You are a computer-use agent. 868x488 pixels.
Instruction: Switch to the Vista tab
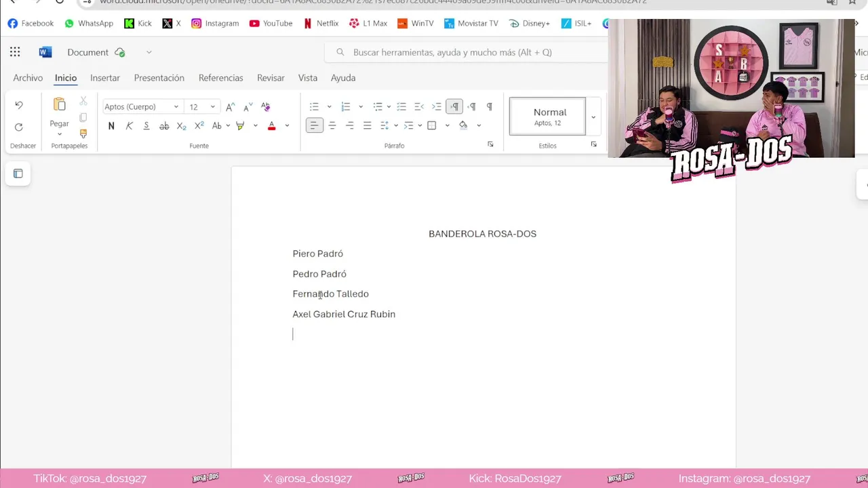point(308,78)
